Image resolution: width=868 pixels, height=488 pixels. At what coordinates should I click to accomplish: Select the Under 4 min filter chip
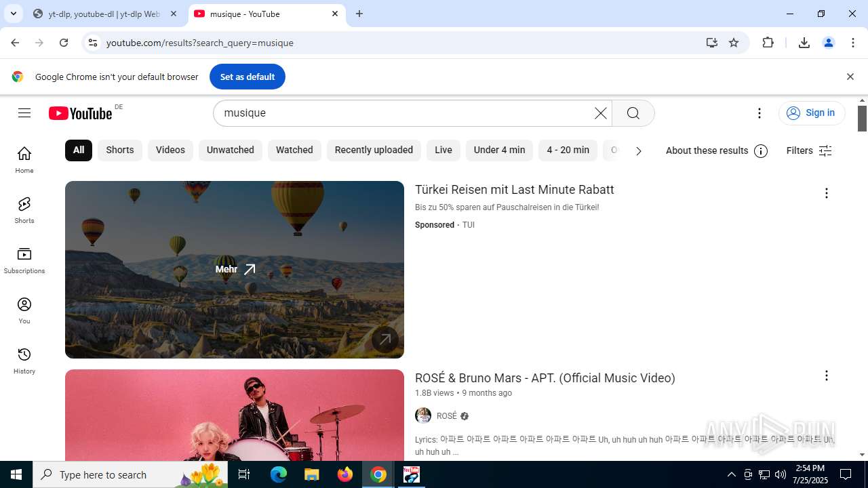(500, 150)
